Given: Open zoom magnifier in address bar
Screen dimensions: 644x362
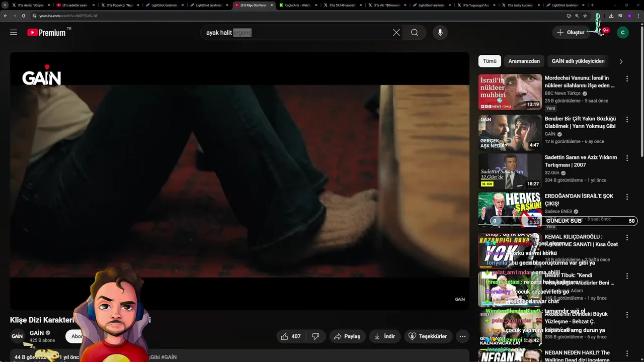Looking at the screenshot, I should pyautogui.click(x=577, y=16).
